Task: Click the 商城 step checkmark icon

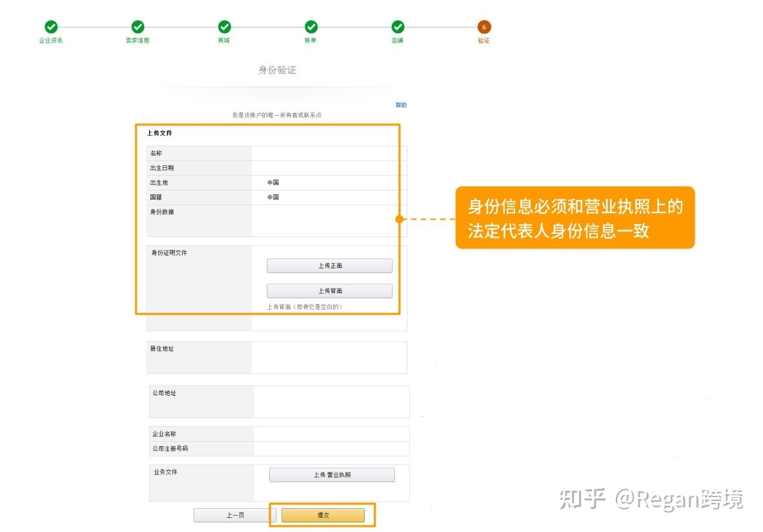Action: click(x=224, y=27)
